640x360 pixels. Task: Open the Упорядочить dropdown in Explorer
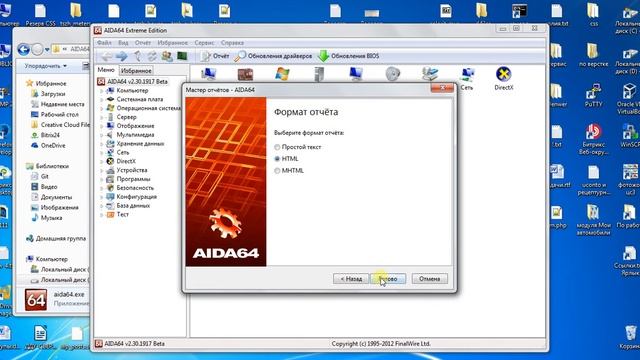click(x=46, y=66)
